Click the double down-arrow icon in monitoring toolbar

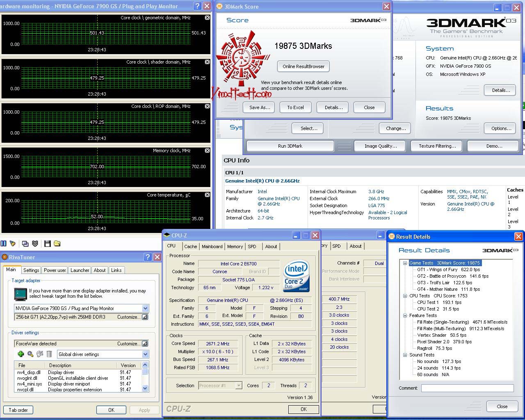(x=35, y=244)
